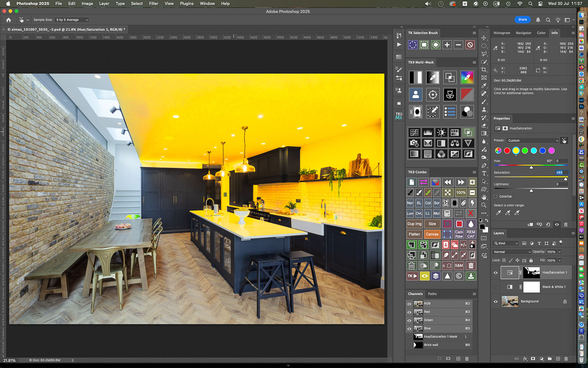This screenshot has width=588, height=368.
Task: Open the Properties panel menu
Action: click(x=573, y=118)
